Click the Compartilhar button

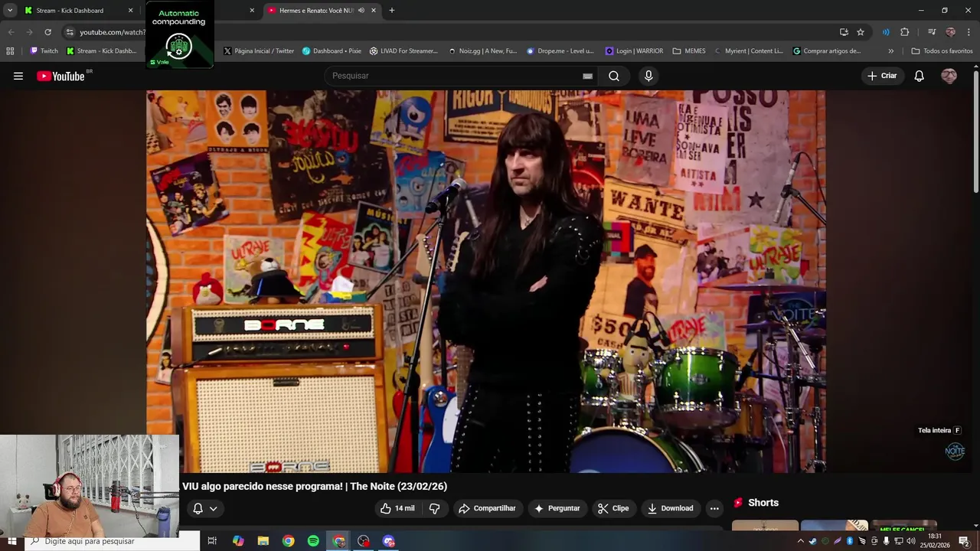click(x=487, y=508)
